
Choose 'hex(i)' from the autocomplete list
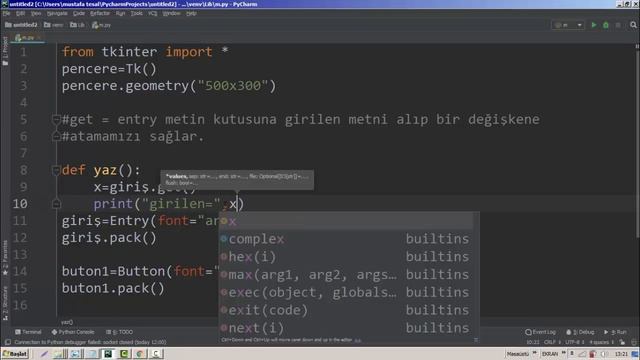pos(346,257)
